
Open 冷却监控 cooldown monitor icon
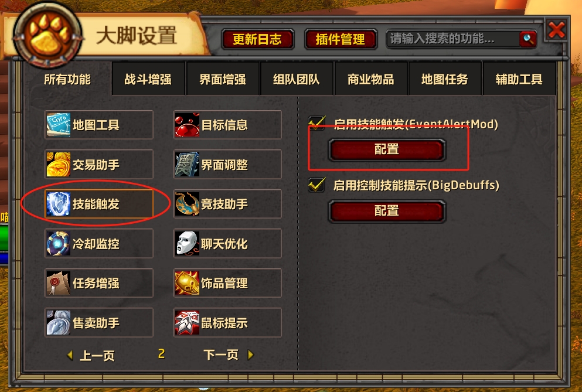[x=58, y=244]
